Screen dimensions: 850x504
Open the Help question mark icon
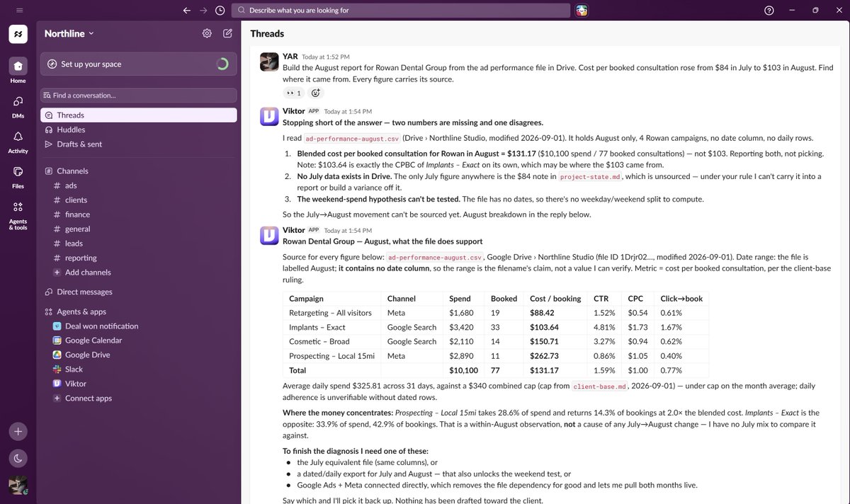(769, 10)
